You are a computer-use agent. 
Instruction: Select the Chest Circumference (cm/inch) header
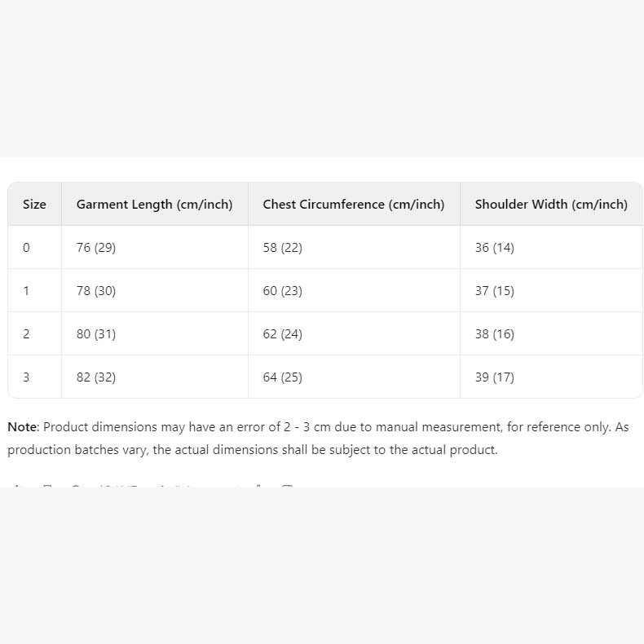point(353,205)
